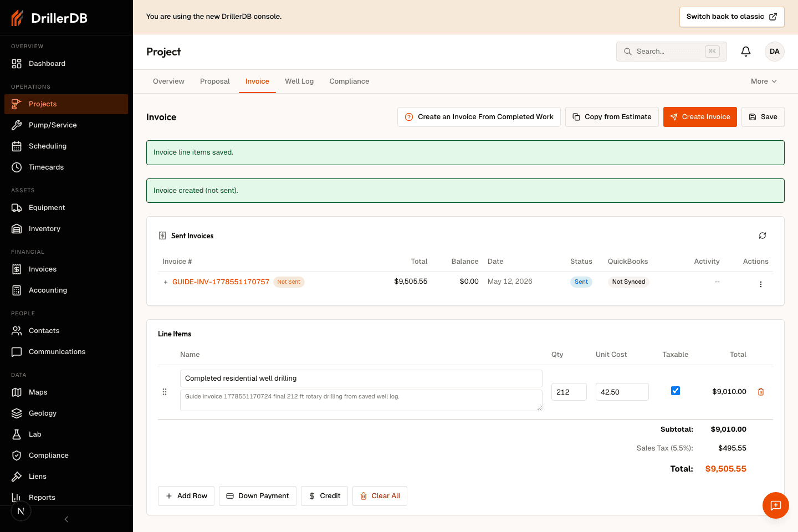The image size is (798, 532).
Task: Click the Unit Cost field showing 42.50
Action: tap(622, 392)
